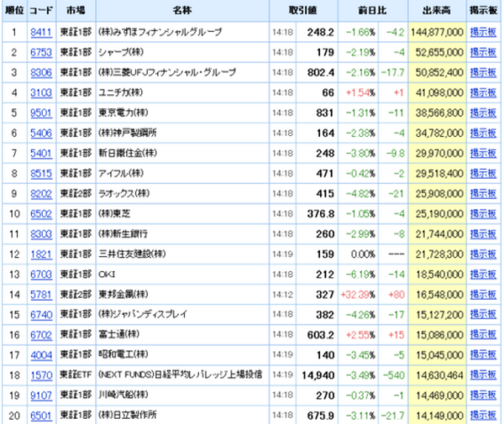This screenshot has height=424, width=504.
Task: Open stock code 8306 link
Action: (x=41, y=72)
